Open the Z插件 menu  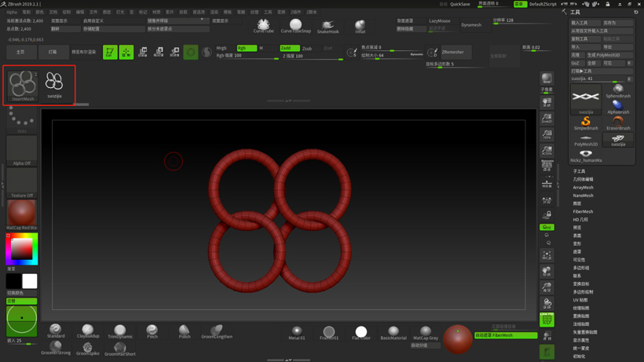[295, 13]
